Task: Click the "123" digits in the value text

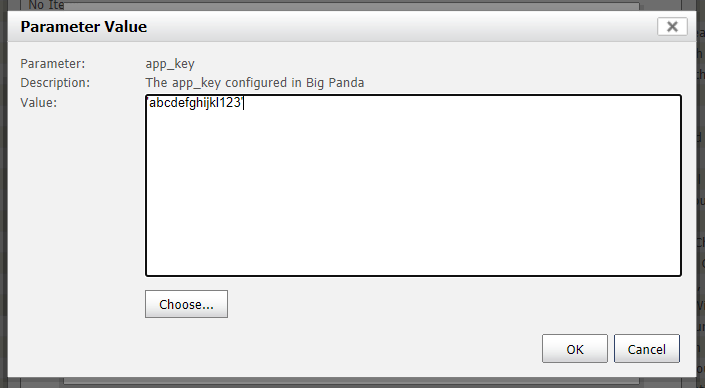Action: [229, 103]
